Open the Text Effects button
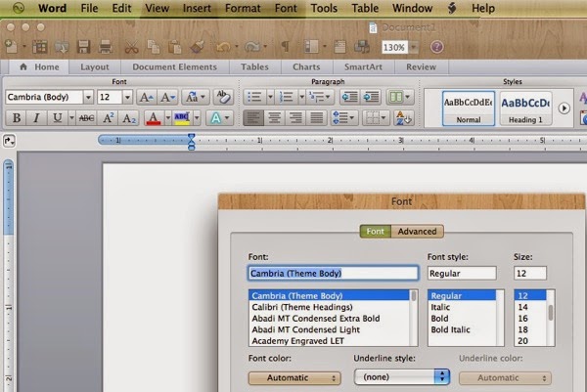587x392 pixels. tap(217, 118)
